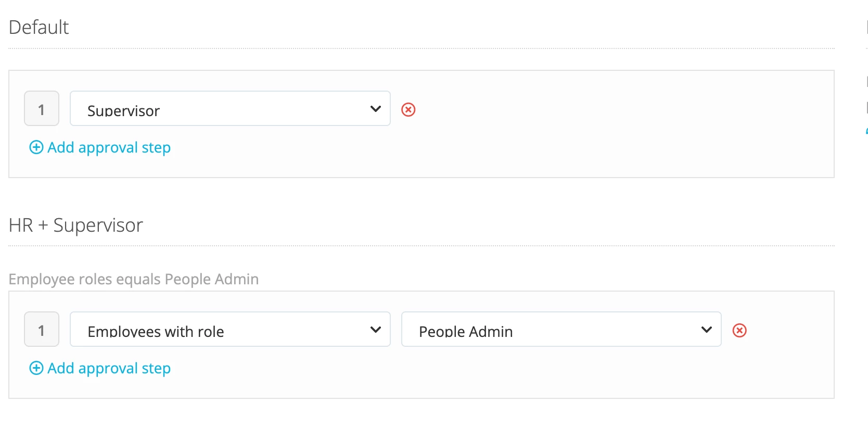Click the HR + Supervisor workflow heading

point(76,225)
